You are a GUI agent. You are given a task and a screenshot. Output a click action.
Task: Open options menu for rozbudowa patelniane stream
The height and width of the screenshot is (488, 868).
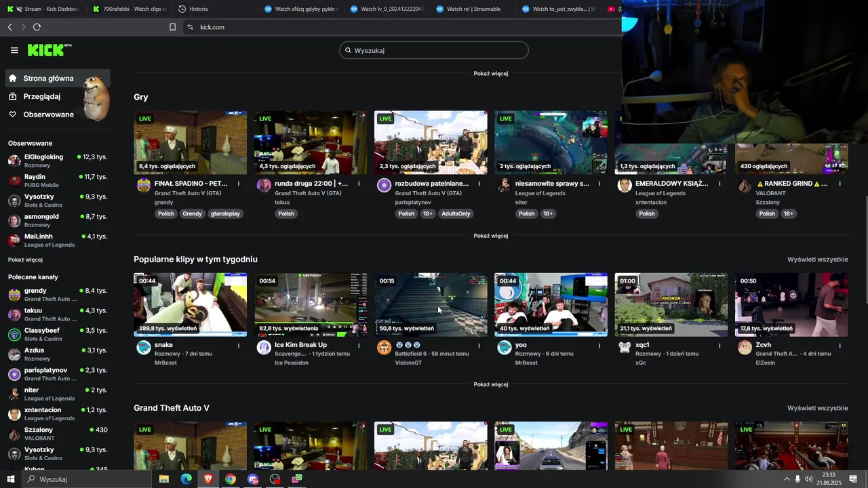pos(479,184)
